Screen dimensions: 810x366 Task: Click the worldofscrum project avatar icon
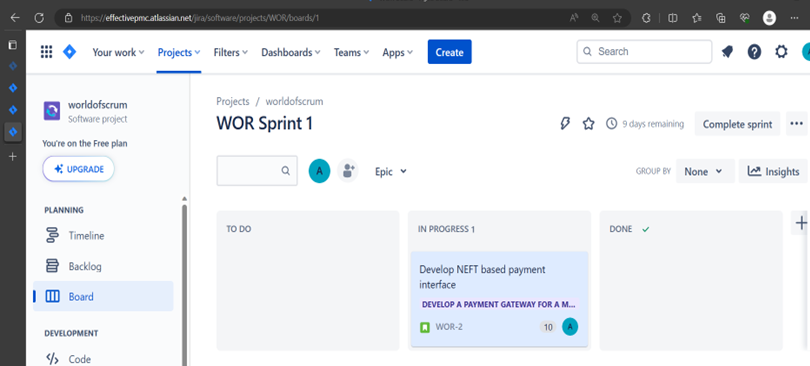tap(52, 112)
